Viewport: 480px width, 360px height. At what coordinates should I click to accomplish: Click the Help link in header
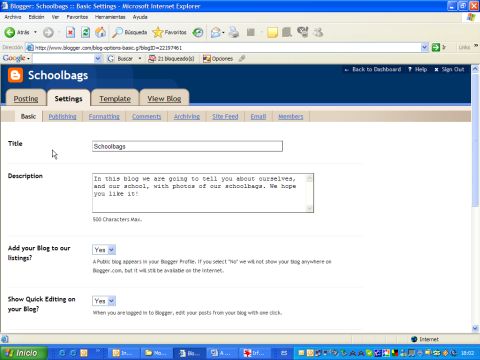(421, 69)
